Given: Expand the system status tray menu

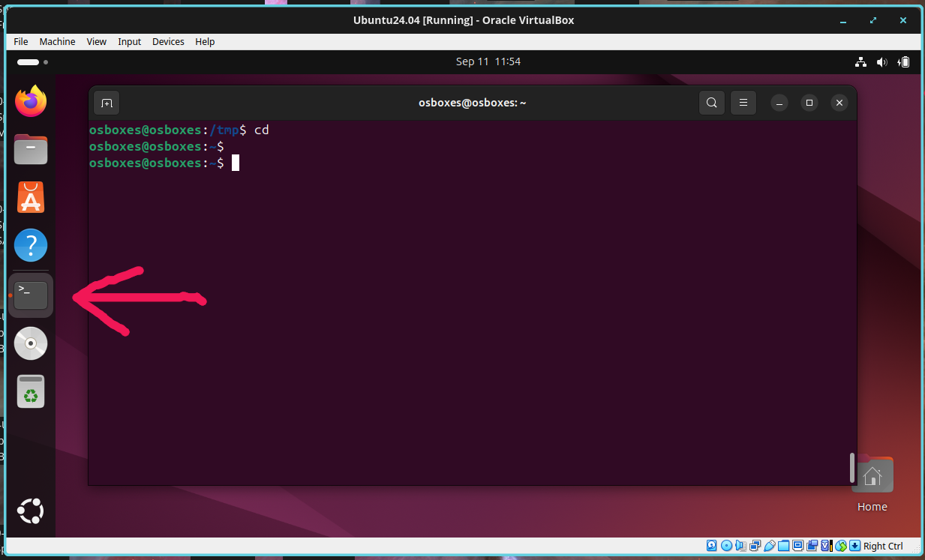Looking at the screenshot, I should [882, 62].
